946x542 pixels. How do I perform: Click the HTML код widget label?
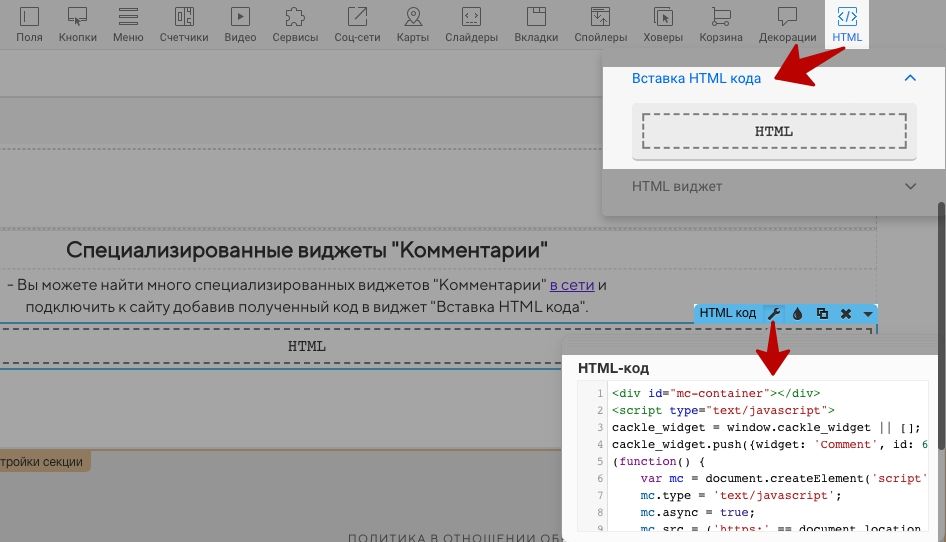(x=727, y=313)
